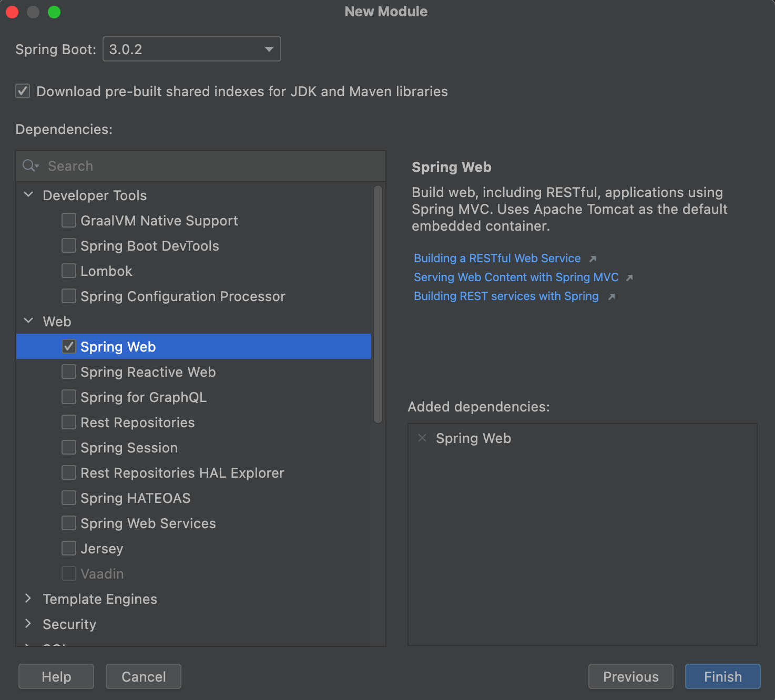Expand the Template Engines group
775x700 pixels.
(28, 598)
